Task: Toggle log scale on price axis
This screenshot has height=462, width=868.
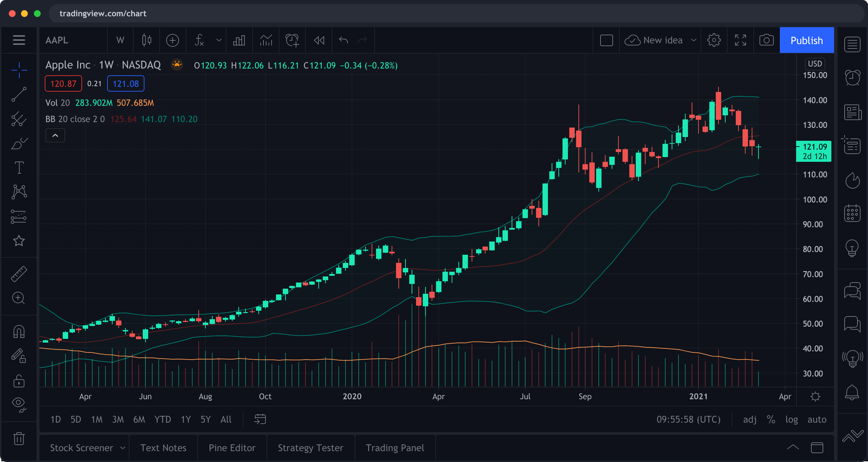Action: (x=791, y=420)
